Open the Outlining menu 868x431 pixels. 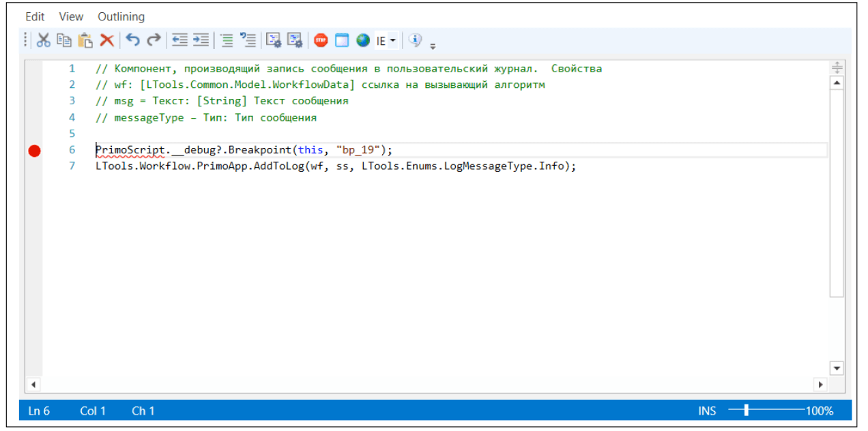pyautogui.click(x=121, y=16)
